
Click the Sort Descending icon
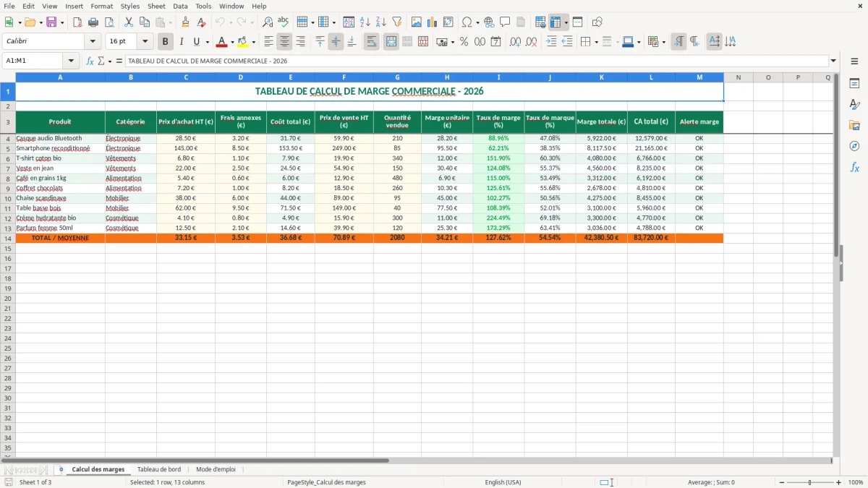coord(380,22)
